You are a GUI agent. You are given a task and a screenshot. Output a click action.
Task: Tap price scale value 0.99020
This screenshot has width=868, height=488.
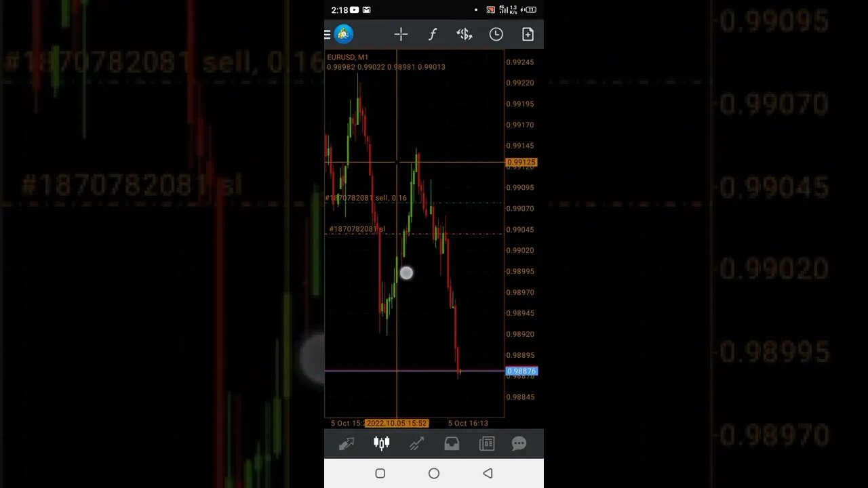point(520,251)
